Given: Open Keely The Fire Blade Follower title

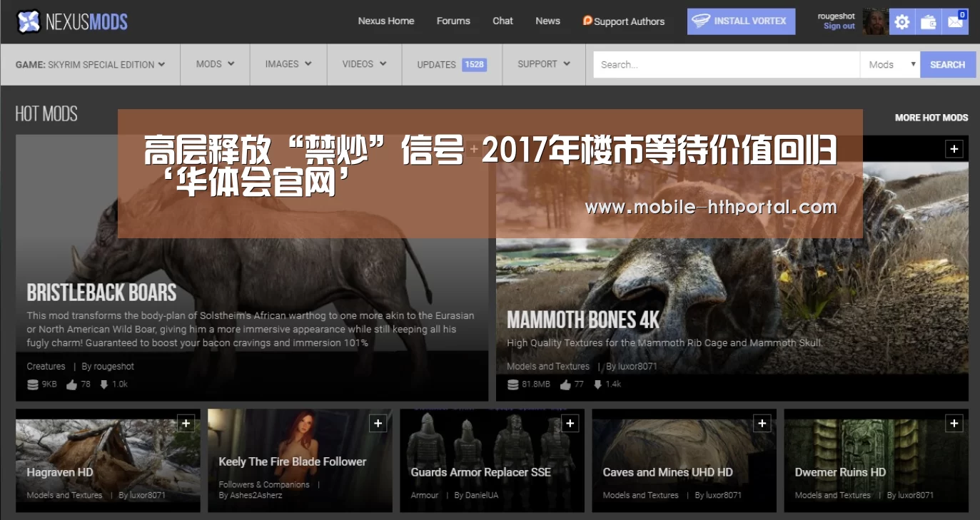Looking at the screenshot, I should (293, 462).
